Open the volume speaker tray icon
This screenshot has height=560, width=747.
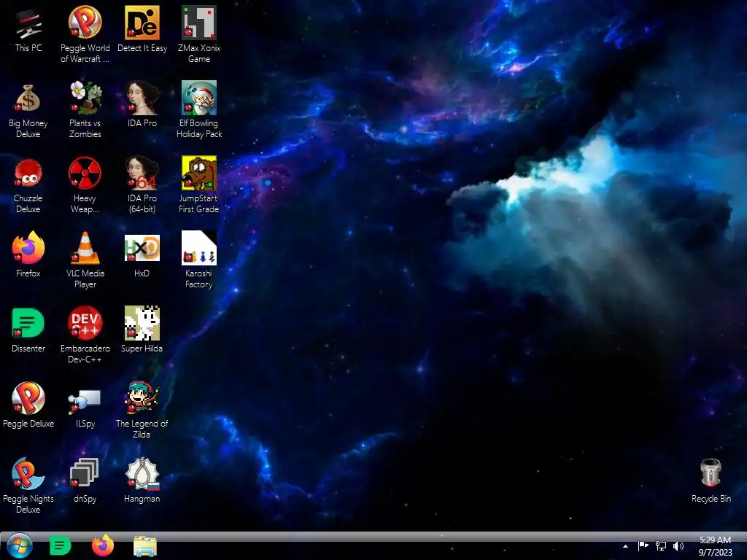click(x=678, y=545)
